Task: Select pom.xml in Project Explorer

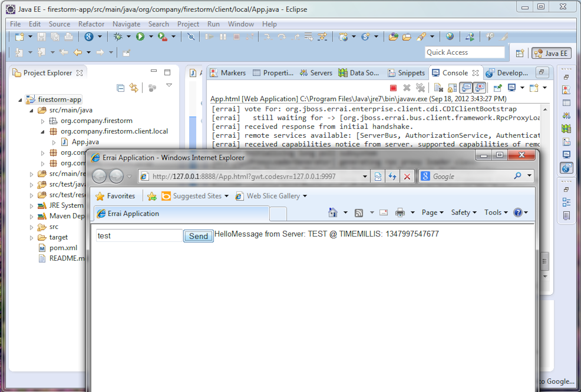Action: (x=64, y=248)
